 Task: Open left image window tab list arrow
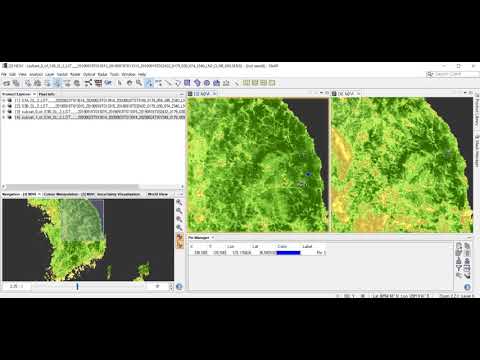[321, 93]
